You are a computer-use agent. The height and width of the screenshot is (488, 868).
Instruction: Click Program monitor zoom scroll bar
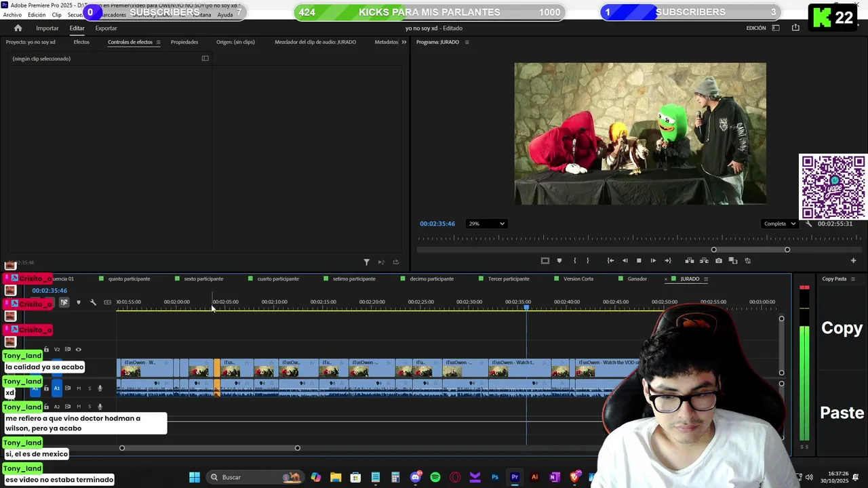750,249
